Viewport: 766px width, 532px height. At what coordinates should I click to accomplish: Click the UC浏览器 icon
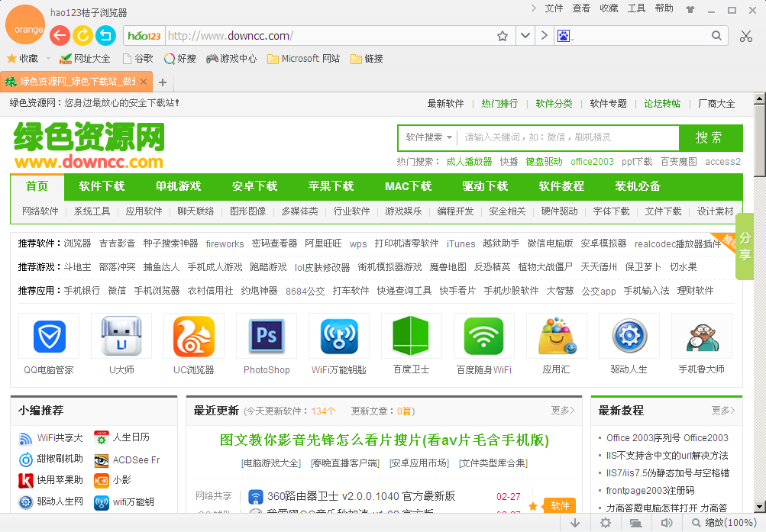pyautogui.click(x=194, y=336)
